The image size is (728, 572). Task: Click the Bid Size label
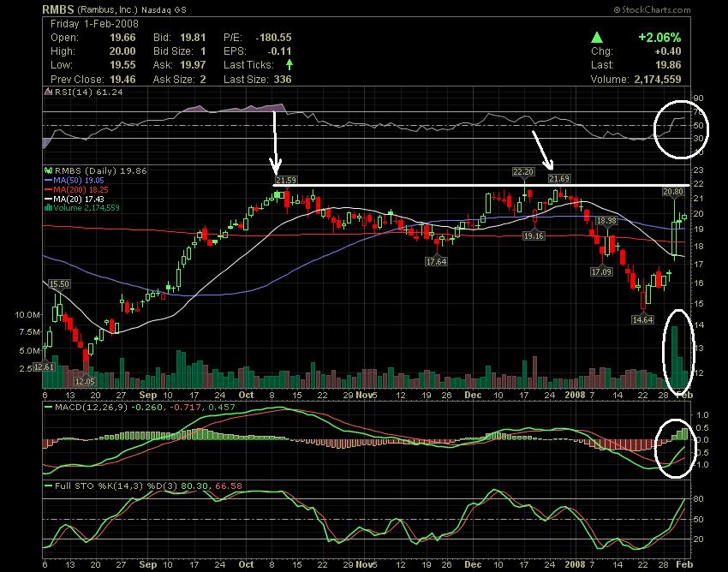[x=173, y=51]
